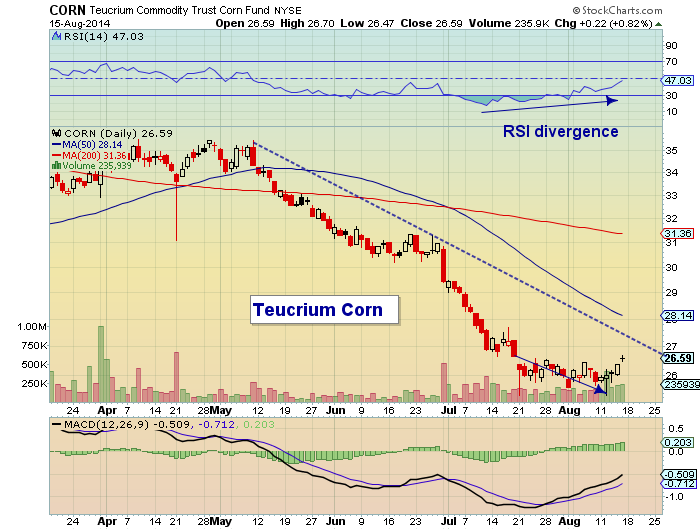The image size is (700, 530).
Task: Click Apr on the date axis below MACD panel
Action: 107,521
